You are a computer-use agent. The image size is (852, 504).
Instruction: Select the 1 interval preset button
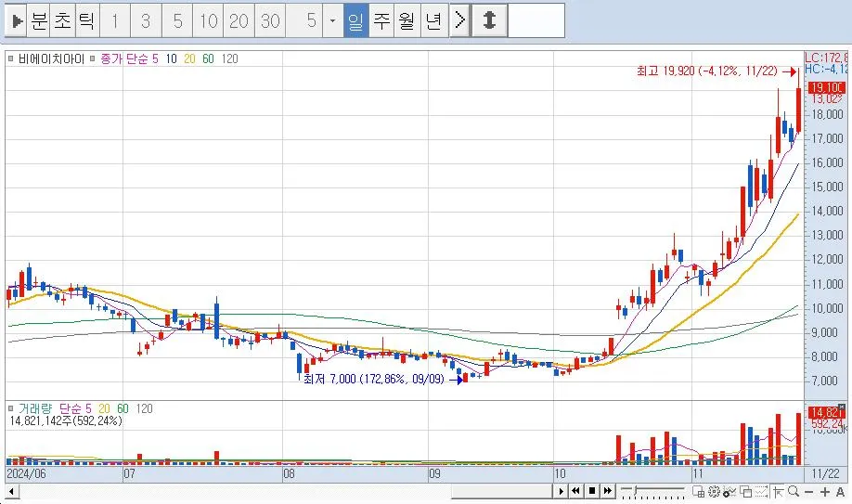115,21
